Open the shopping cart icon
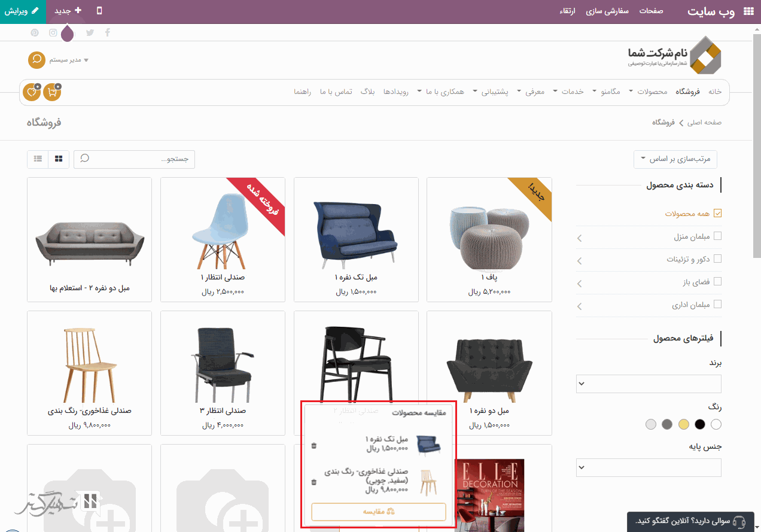761x532 pixels. (52, 92)
